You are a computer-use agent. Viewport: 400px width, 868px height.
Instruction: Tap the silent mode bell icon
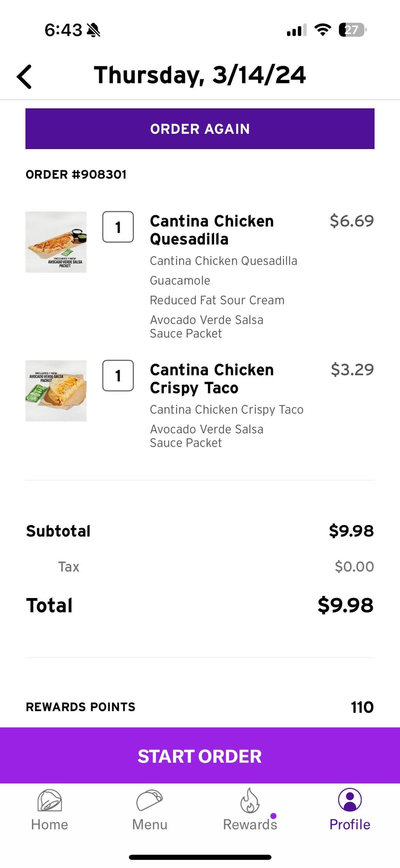[93, 30]
